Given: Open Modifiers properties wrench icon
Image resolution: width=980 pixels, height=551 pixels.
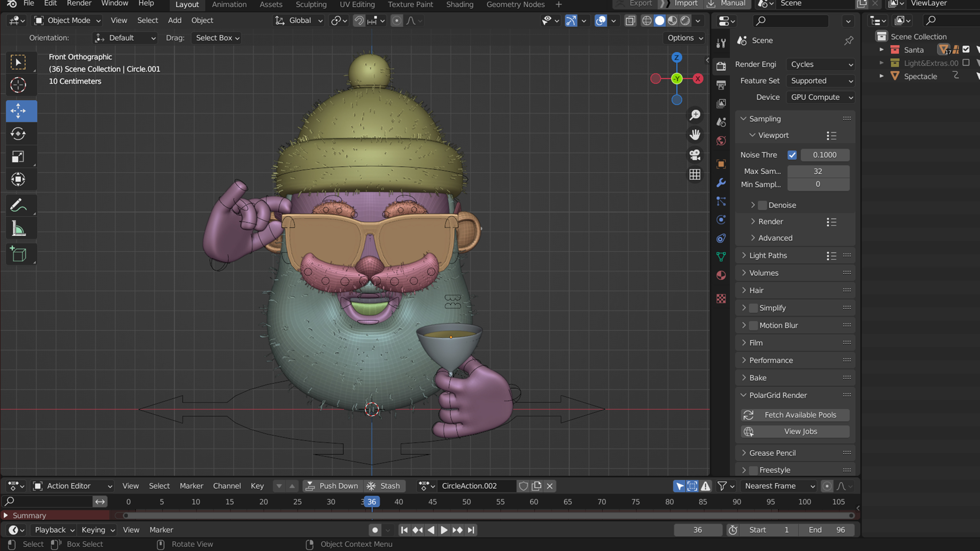Looking at the screenshot, I should (x=721, y=183).
